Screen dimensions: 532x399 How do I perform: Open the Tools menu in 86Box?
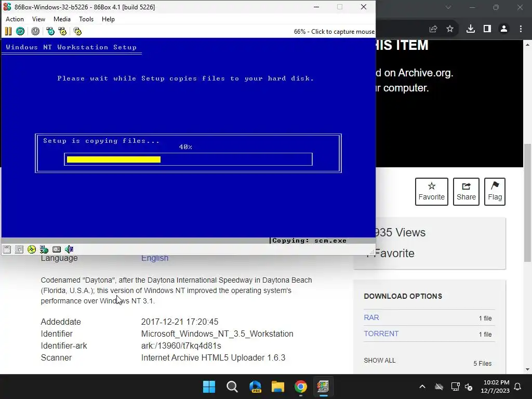(x=86, y=19)
